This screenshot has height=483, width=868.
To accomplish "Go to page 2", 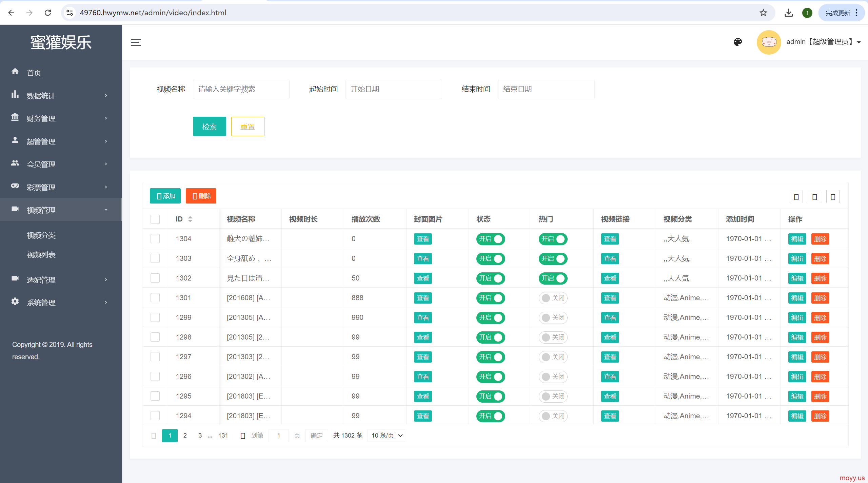I will [185, 436].
